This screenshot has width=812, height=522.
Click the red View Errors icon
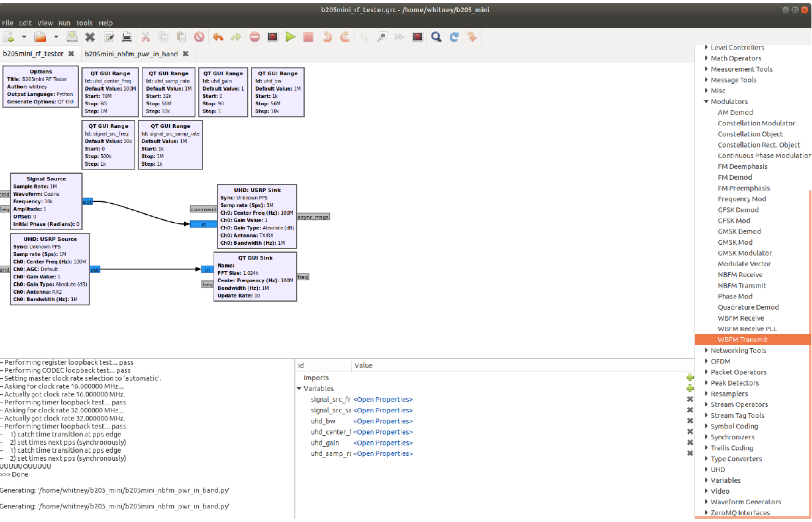[x=255, y=37]
